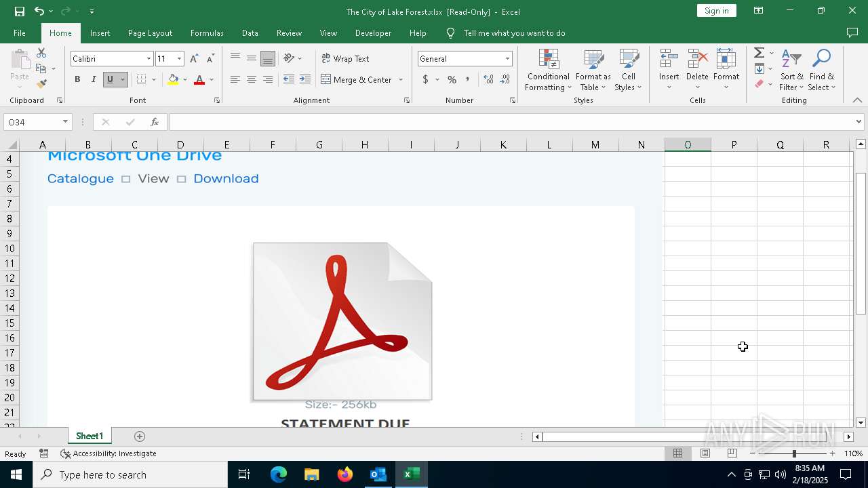The image size is (868, 488).
Task: Click the Tell me what you want search box
Action: click(x=514, y=33)
